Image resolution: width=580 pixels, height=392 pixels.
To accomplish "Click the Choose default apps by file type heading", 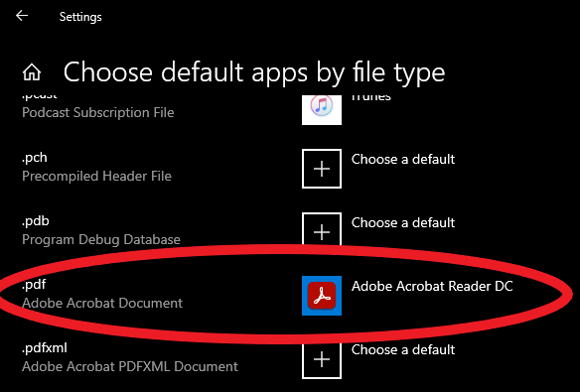I will pos(254,72).
